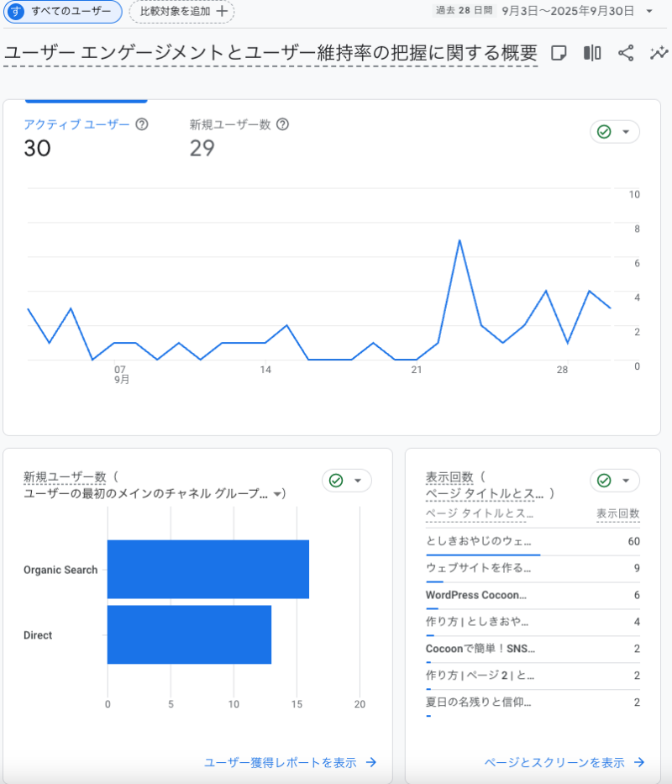
Task: Select the アクティブ ユーザー metric tab
Action: point(77,124)
